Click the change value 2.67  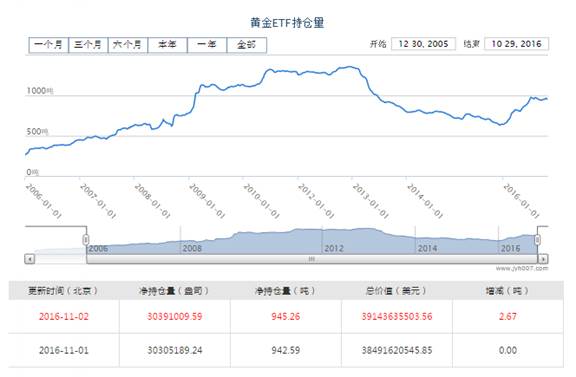(507, 316)
